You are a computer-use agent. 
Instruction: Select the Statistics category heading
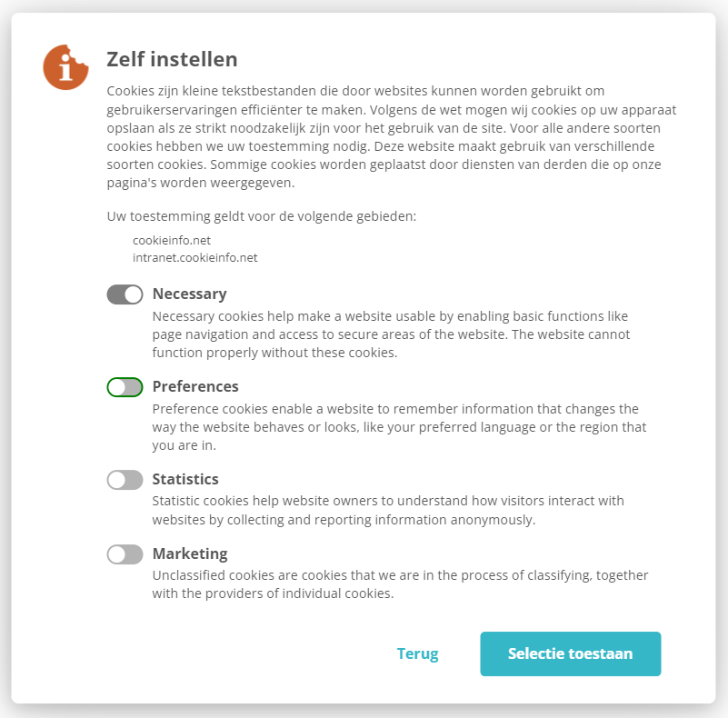click(x=185, y=479)
